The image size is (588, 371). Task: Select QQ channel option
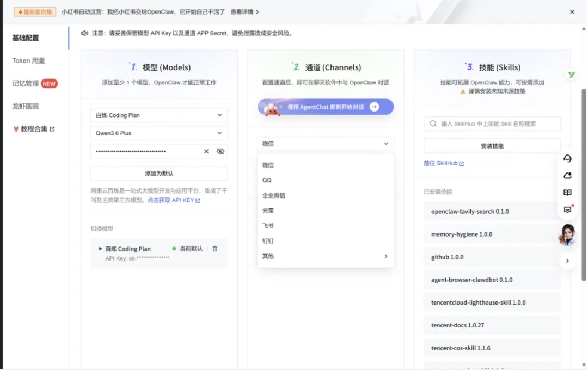pos(326,180)
